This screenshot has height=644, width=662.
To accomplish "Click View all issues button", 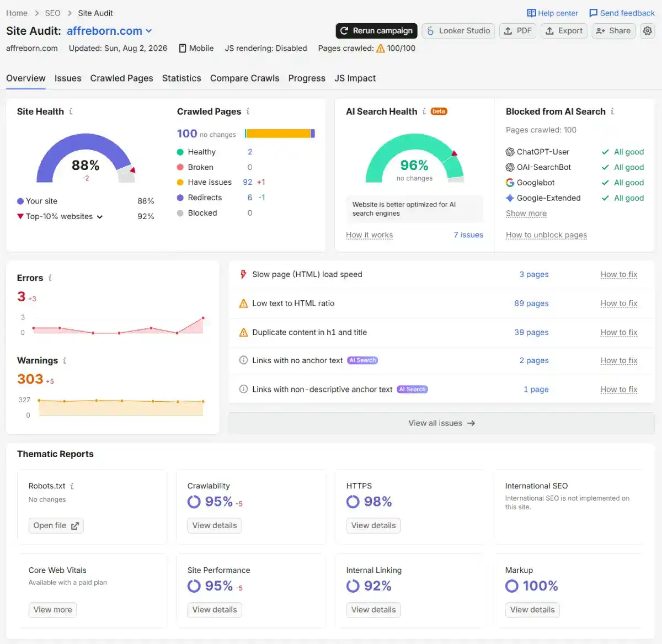I will [x=441, y=423].
